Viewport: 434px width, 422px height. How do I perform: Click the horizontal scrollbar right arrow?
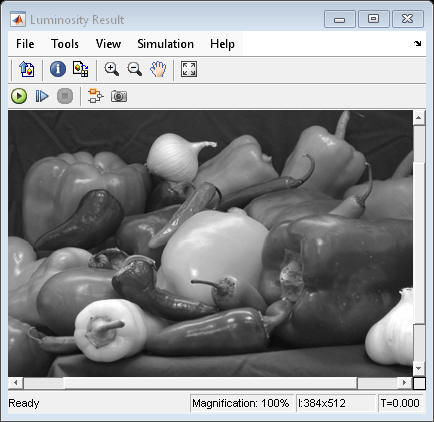(405, 383)
